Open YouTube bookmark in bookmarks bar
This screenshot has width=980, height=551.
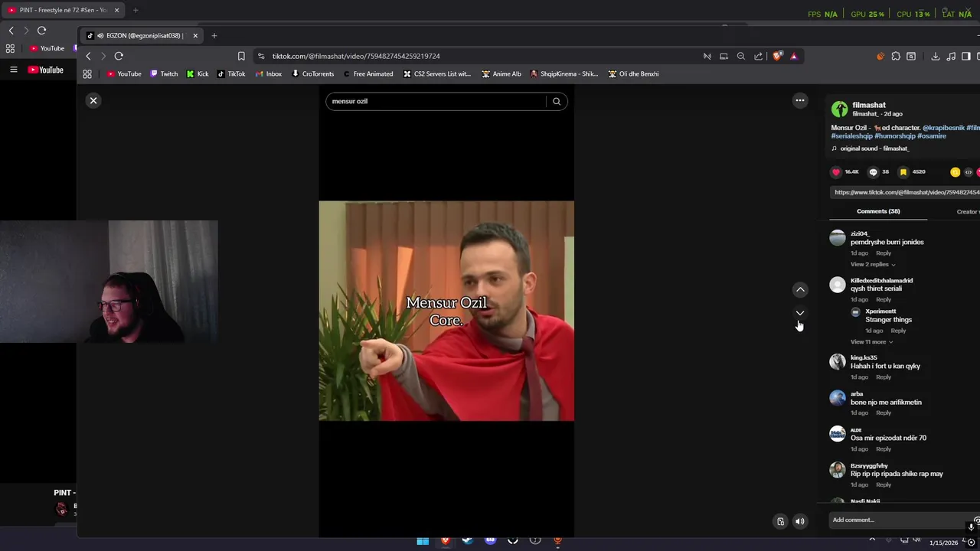point(124,74)
